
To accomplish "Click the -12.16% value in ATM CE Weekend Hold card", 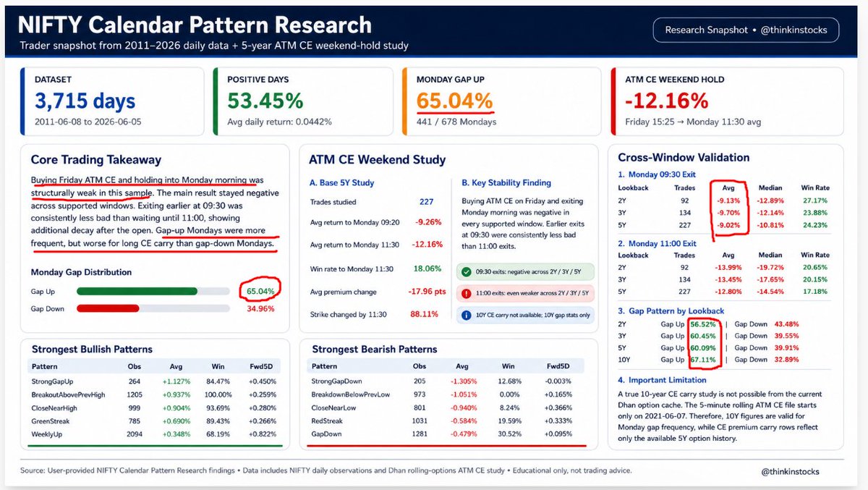I will 667,100.
